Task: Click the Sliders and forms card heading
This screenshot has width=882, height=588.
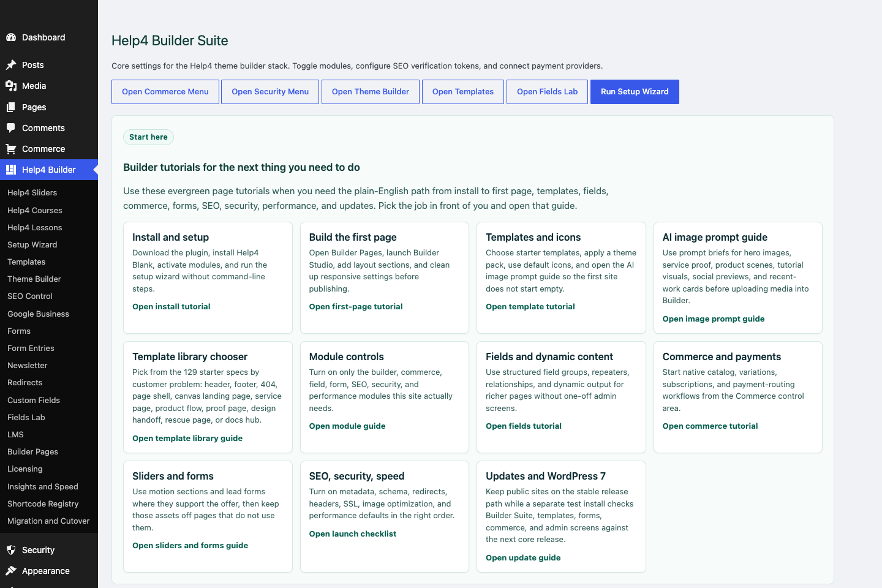Action: click(173, 476)
